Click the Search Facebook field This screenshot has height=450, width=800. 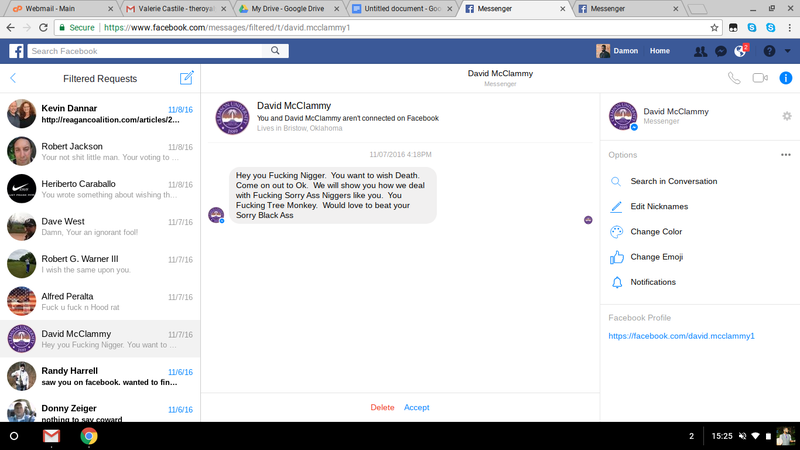pos(145,51)
